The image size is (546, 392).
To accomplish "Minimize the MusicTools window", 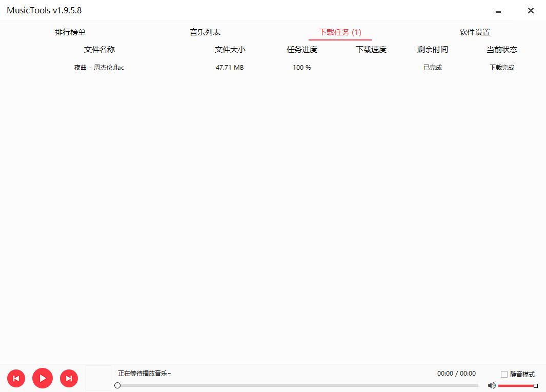I will [x=498, y=11].
